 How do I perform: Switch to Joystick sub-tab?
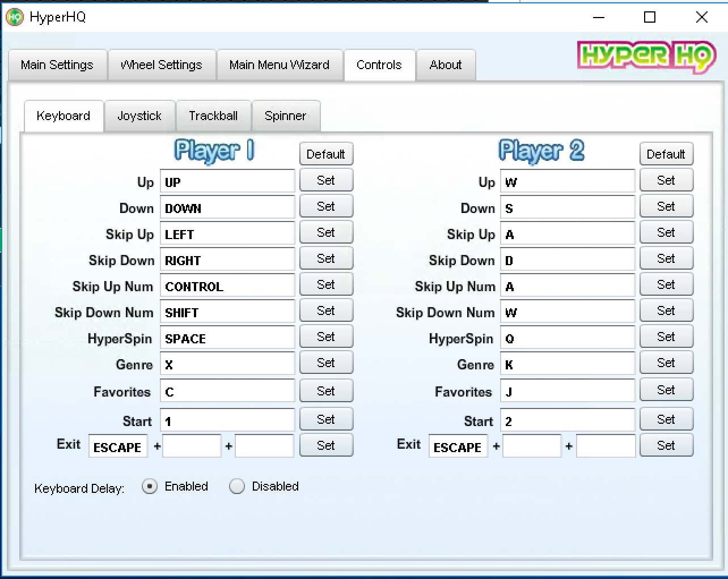[139, 116]
